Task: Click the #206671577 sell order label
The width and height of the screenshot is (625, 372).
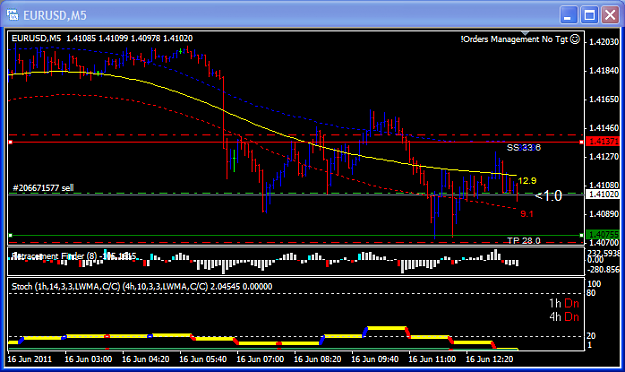Action: pos(43,188)
